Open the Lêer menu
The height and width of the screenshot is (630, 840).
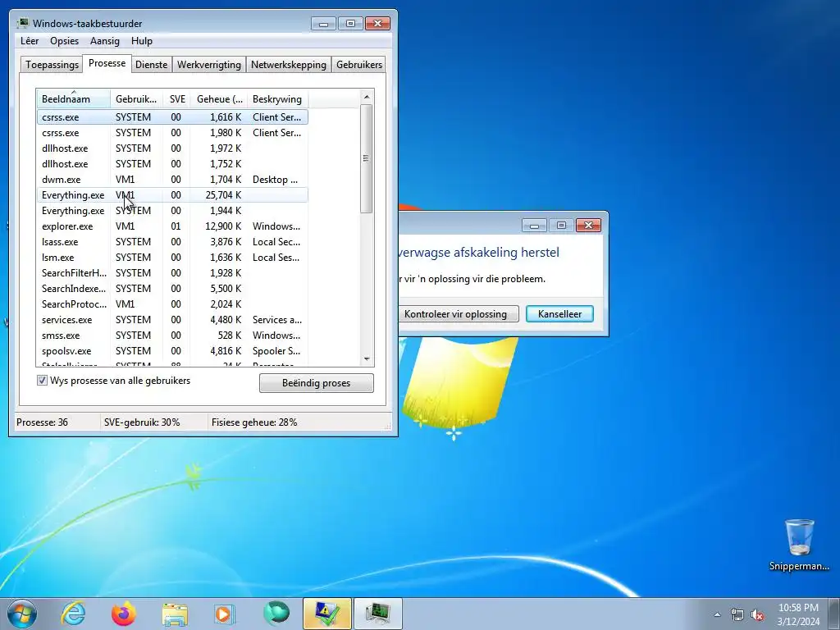tap(30, 41)
